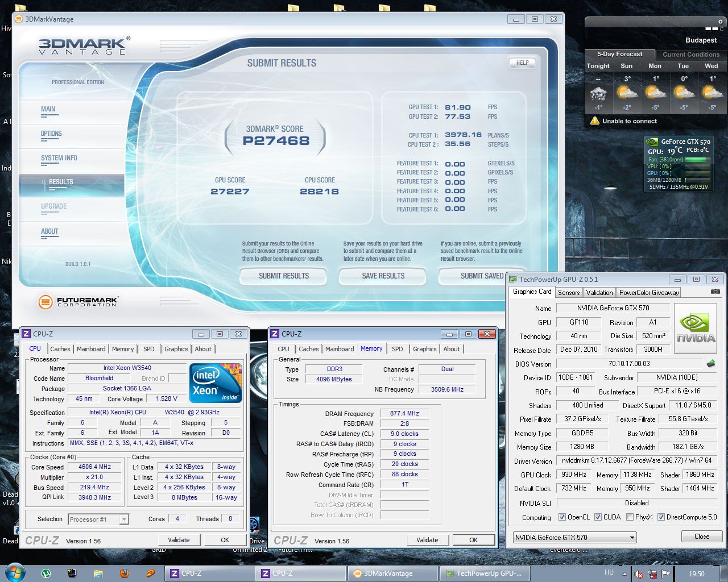Click the Action Center flag icon
The width and height of the screenshot is (728, 582).
[666, 574]
